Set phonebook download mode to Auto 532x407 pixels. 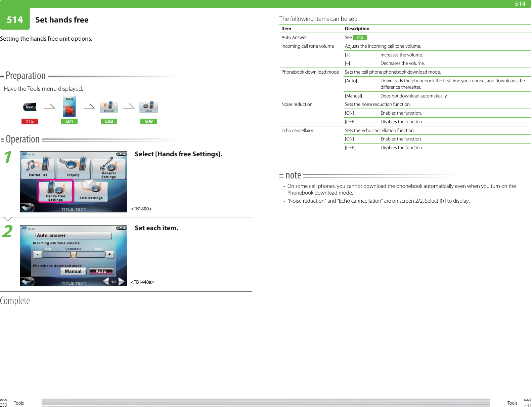pos(101,271)
